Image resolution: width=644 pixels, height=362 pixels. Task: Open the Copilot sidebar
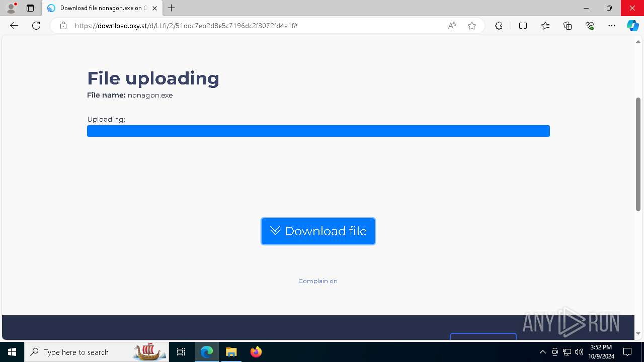coord(633,26)
